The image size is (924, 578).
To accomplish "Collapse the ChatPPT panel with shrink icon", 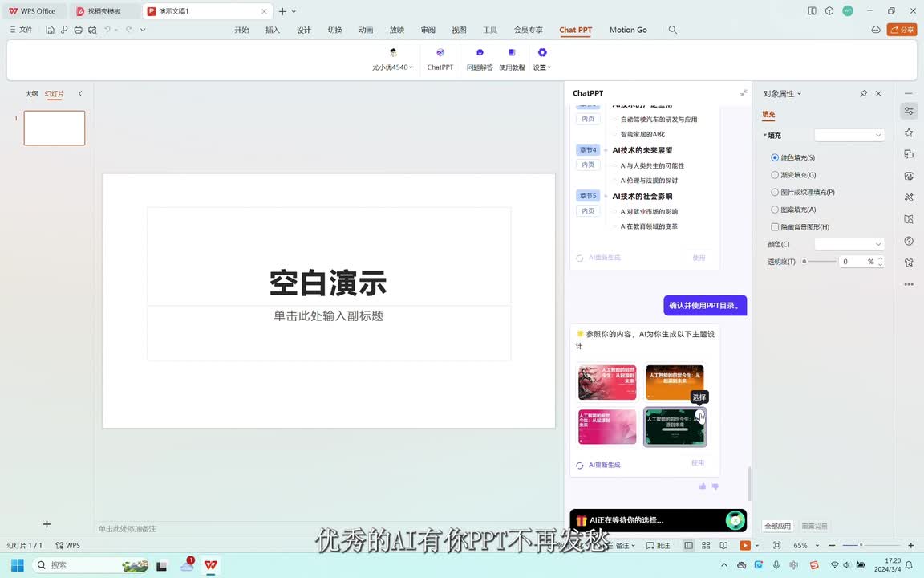I will click(x=744, y=93).
